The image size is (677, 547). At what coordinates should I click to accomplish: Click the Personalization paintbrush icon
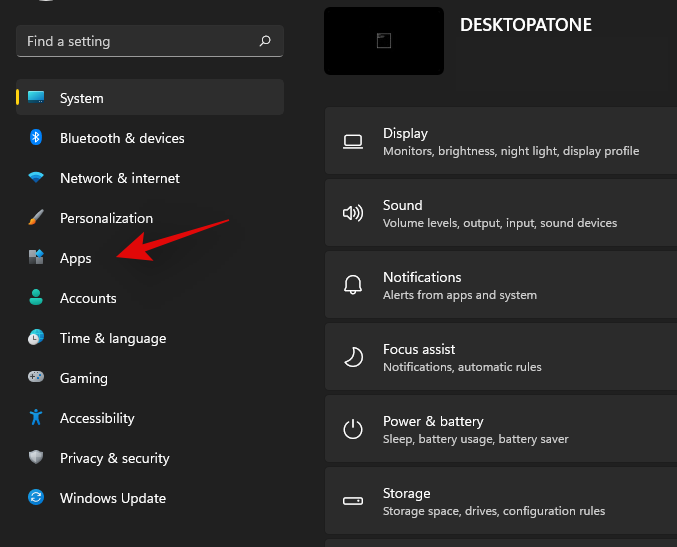36,218
